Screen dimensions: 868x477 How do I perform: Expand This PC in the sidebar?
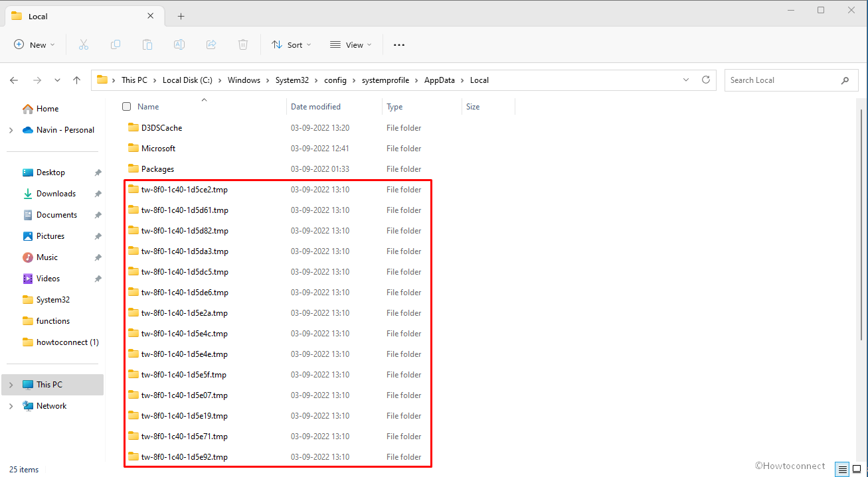(x=11, y=384)
